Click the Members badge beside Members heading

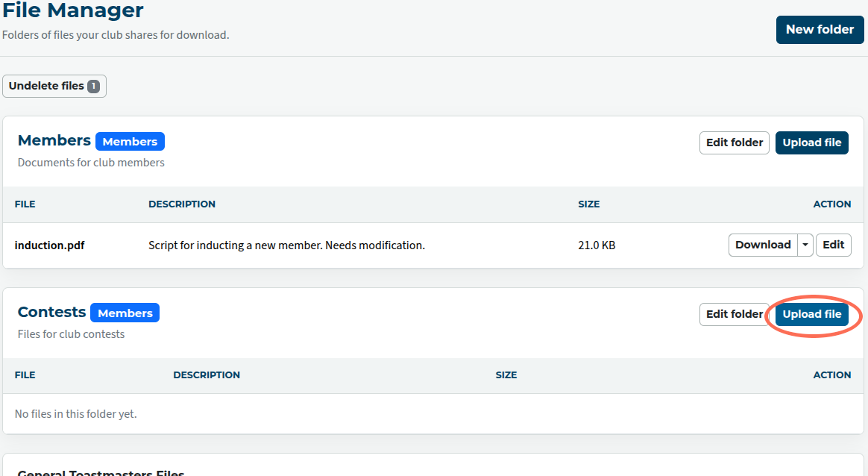click(x=130, y=141)
